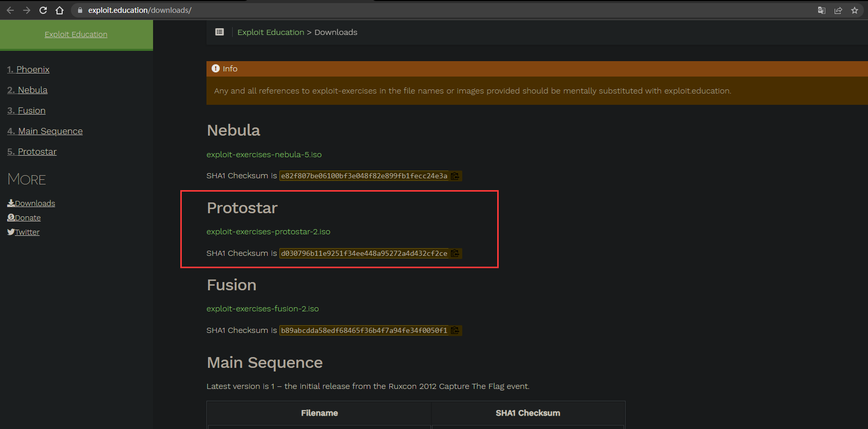Click Downloads text in breadcrumb
This screenshot has height=429, width=868.
pyautogui.click(x=336, y=32)
